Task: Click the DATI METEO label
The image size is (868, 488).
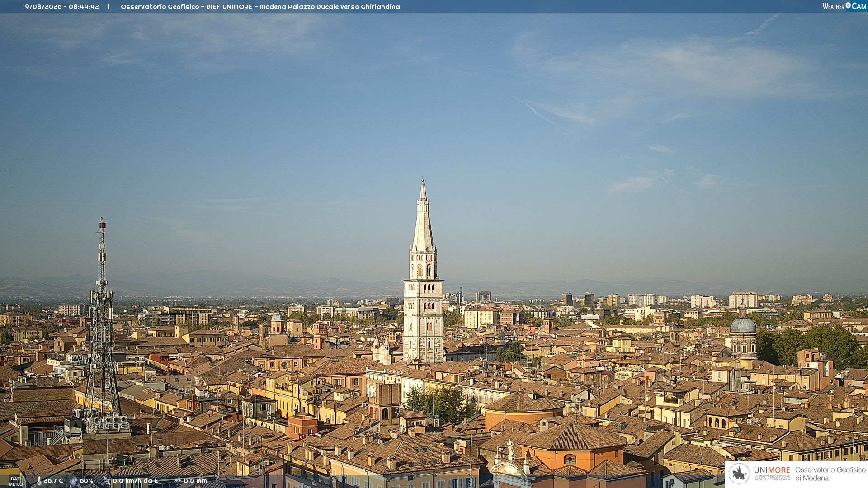Action: 16,481
